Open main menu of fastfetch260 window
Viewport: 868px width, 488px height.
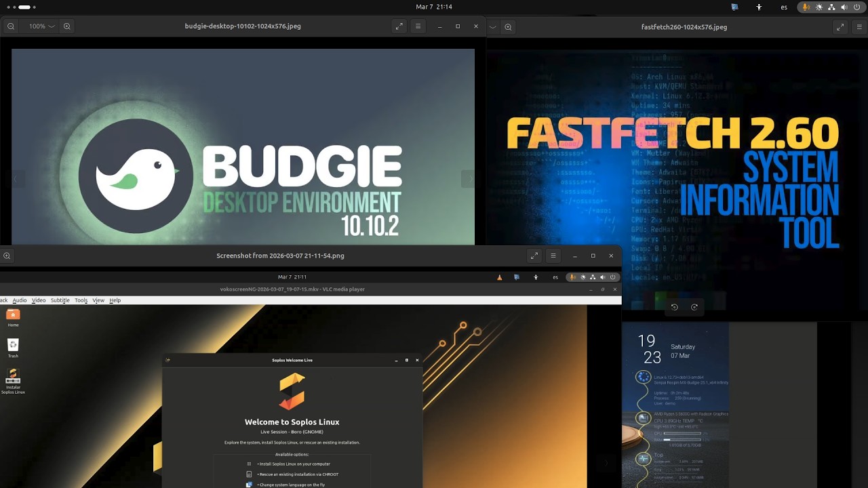tap(859, 27)
